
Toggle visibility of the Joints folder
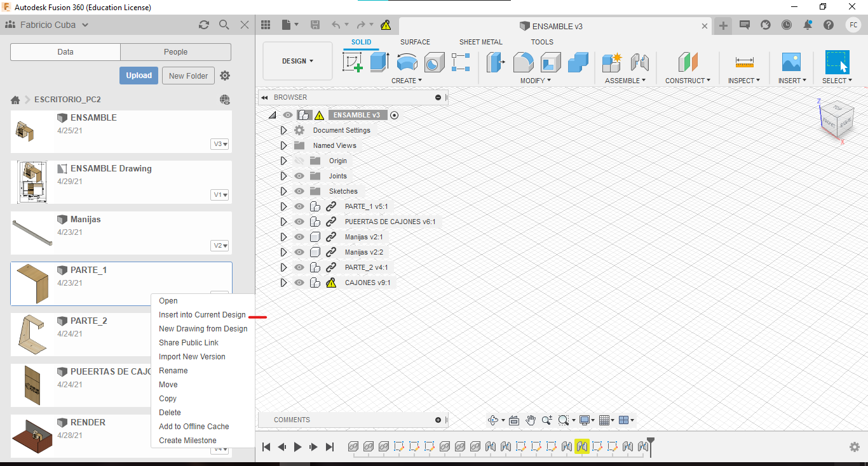coord(299,176)
